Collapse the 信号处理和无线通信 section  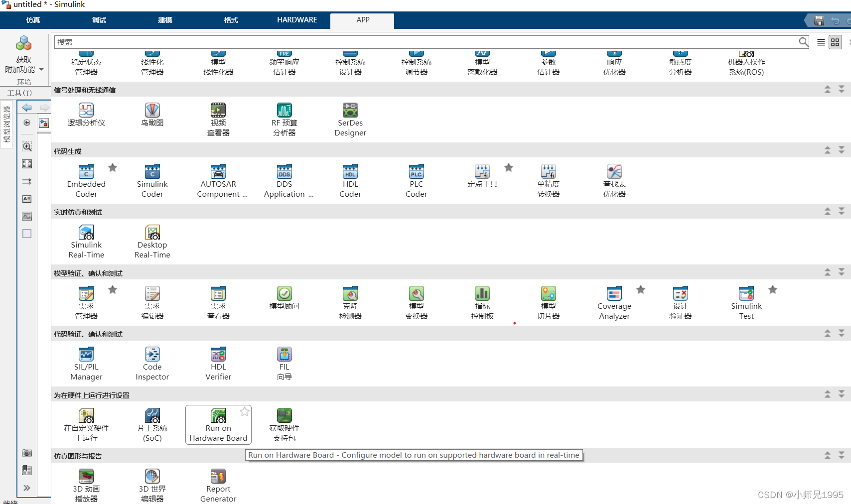coord(828,90)
